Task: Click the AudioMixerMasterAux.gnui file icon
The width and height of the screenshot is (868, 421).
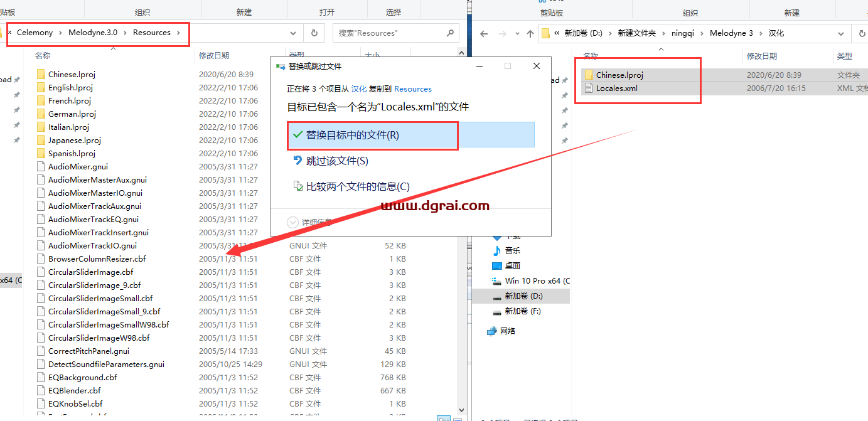Action: [x=41, y=179]
